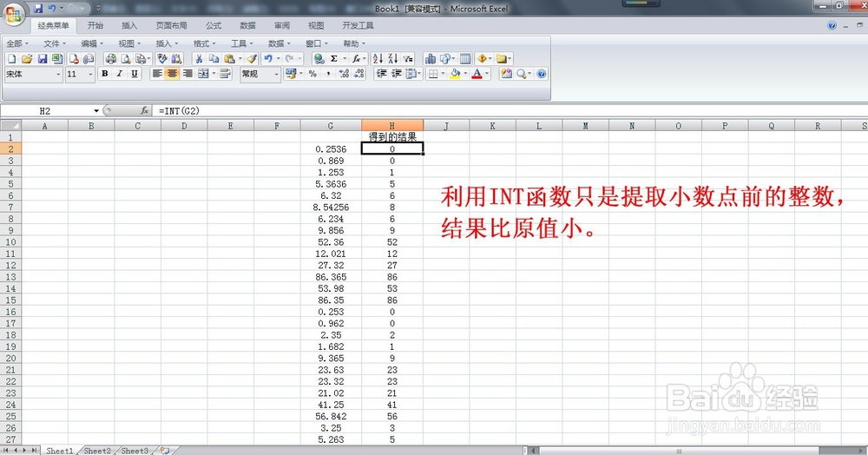Click the filter funnel icon
The width and height of the screenshot is (868, 455).
pos(408,59)
